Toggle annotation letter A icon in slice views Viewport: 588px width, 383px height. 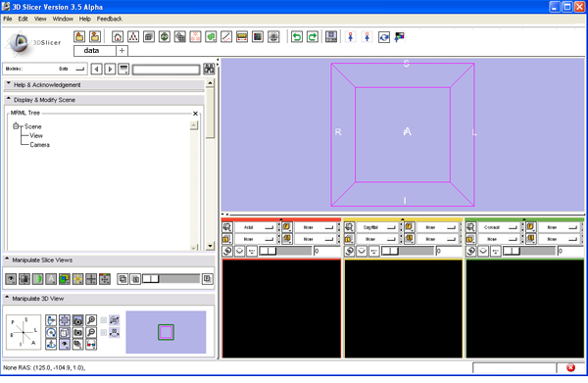tap(51, 279)
